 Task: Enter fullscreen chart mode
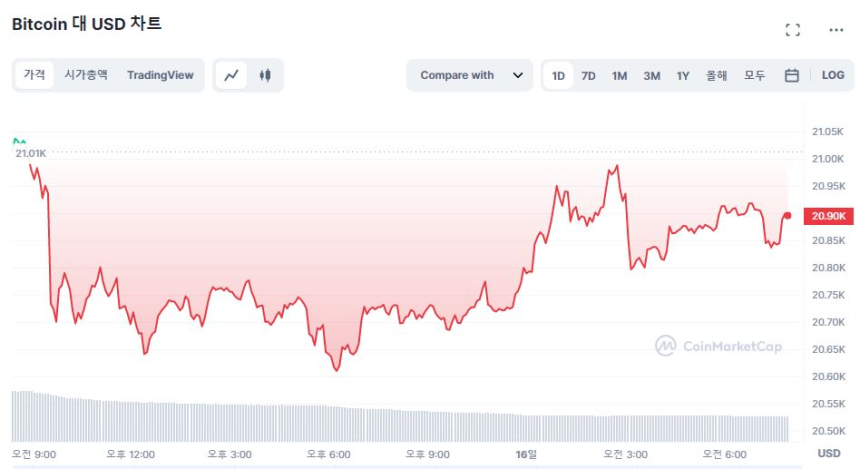pos(793,30)
